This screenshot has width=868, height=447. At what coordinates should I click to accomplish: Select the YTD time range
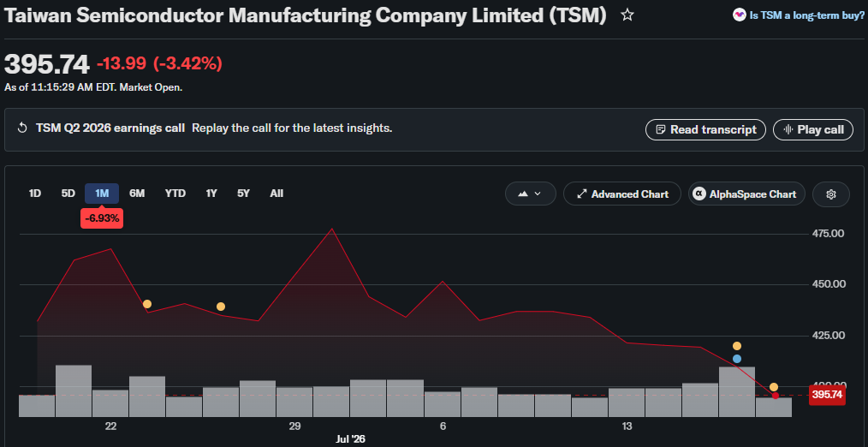(175, 194)
